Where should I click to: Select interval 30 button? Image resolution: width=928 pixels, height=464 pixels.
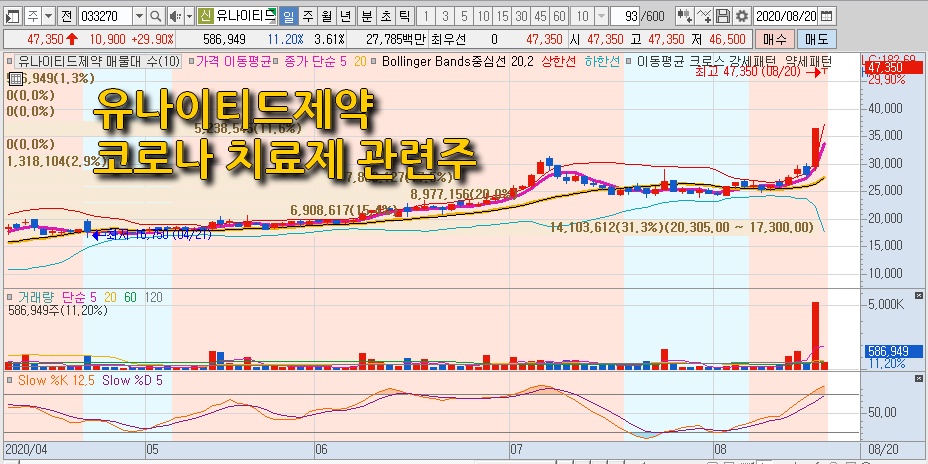pos(521,16)
